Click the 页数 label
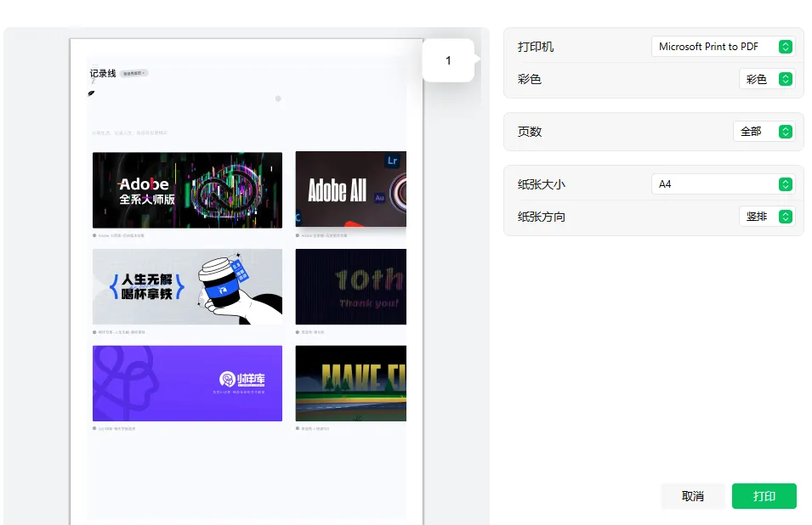 point(529,132)
